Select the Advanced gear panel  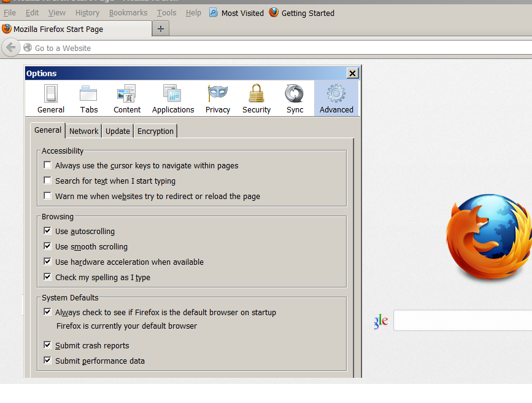click(336, 98)
